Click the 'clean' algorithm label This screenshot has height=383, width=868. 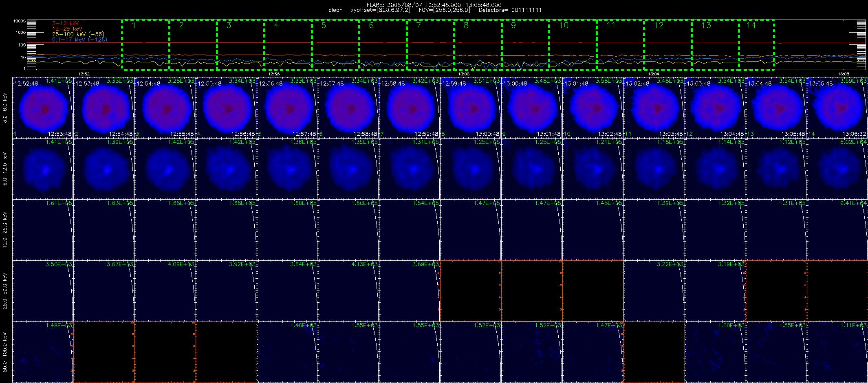(335, 10)
